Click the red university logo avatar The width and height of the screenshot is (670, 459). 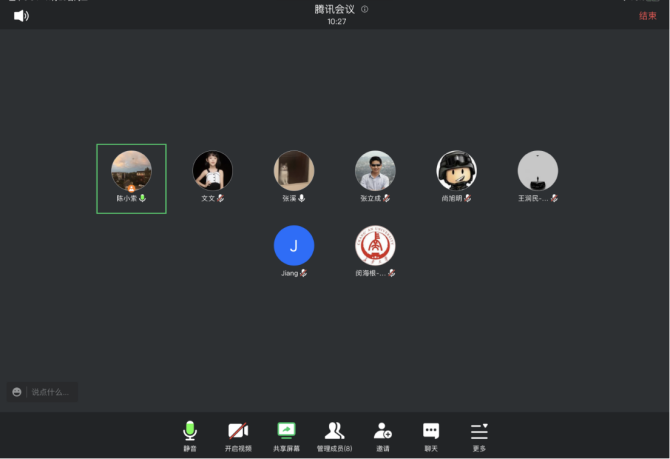tap(375, 245)
